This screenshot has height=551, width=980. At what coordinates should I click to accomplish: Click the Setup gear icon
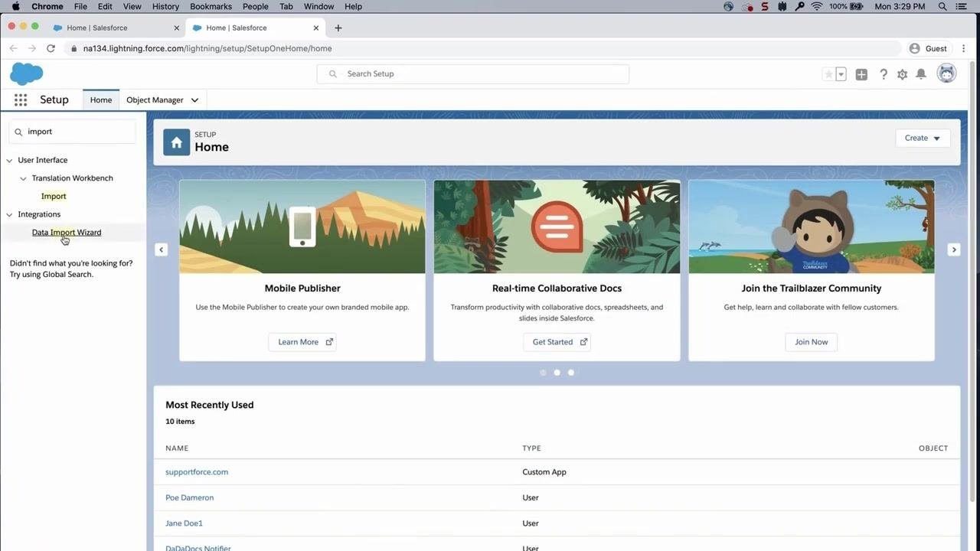[x=903, y=74]
